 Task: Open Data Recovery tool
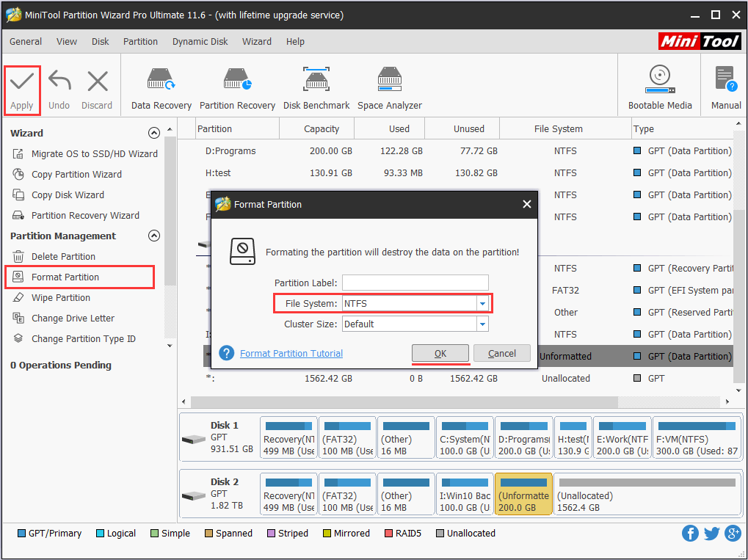pyautogui.click(x=161, y=89)
